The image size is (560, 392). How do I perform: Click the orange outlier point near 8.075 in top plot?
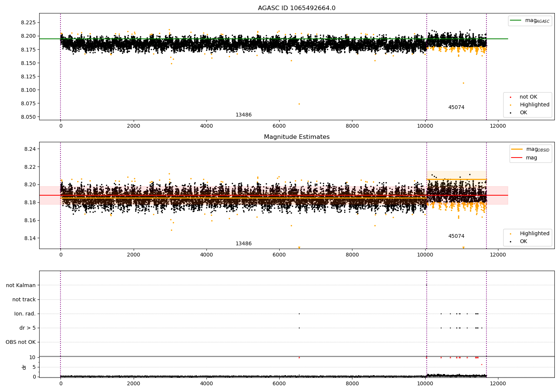299,104
